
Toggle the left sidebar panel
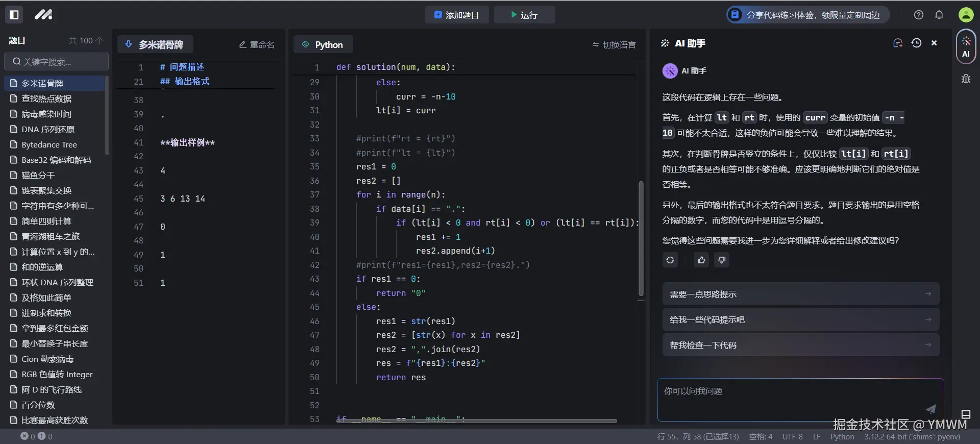(14, 15)
